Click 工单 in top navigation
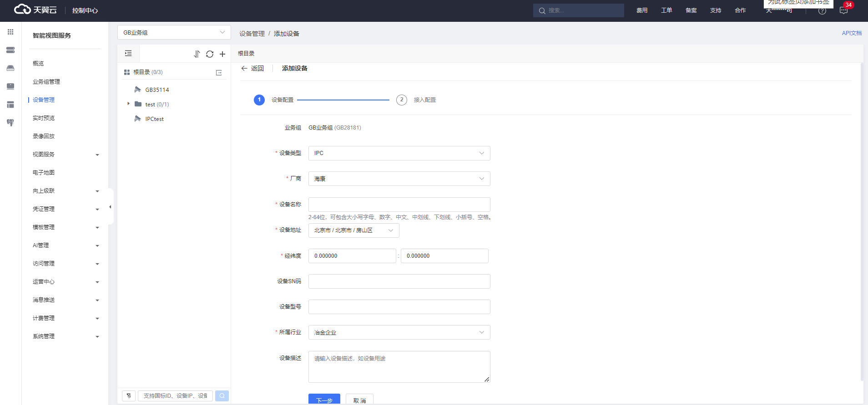This screenshot has width=868, height=405. (666, 10)
